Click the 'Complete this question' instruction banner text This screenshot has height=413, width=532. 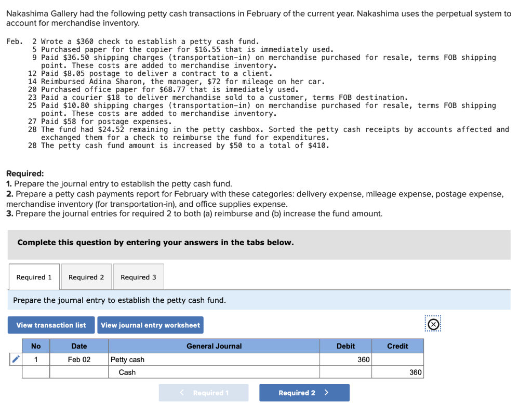tap(155, 242)
